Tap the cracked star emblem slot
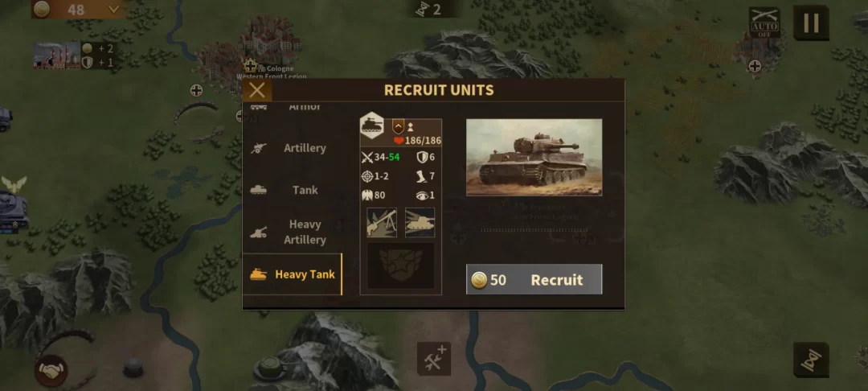The width and height of the screenshot is (868, 391). point(401,265)
